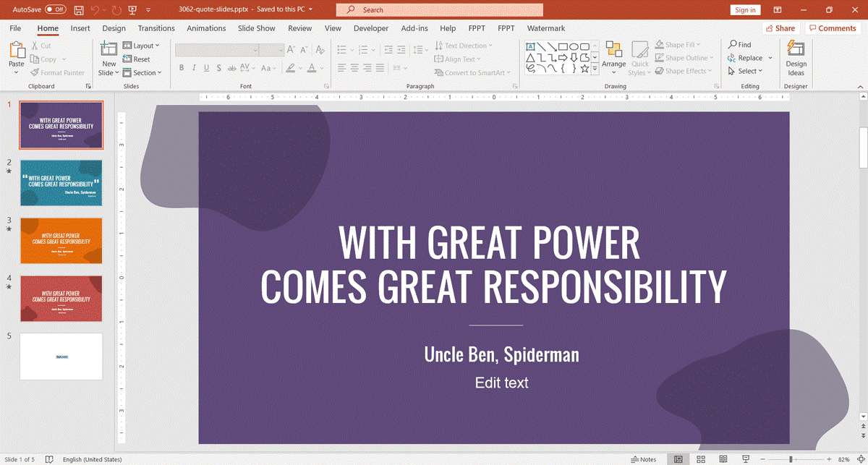Open the Layout dropdown
This screenshot has width=868, height=465.
[x=142, y=45]
